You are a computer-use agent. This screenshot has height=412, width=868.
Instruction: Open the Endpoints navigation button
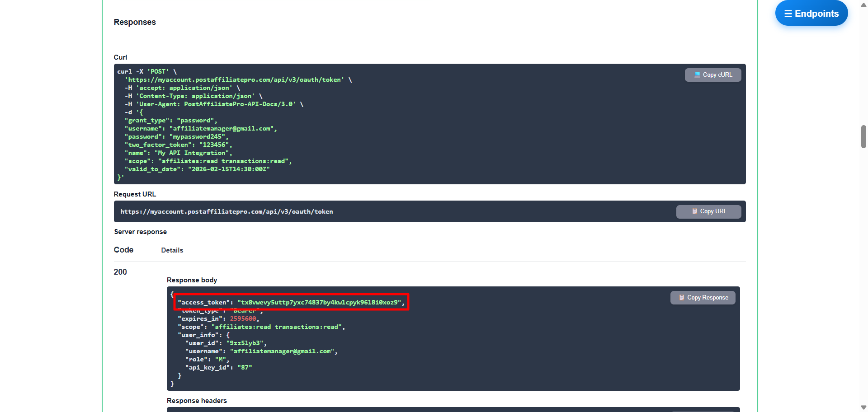[811, 14]
